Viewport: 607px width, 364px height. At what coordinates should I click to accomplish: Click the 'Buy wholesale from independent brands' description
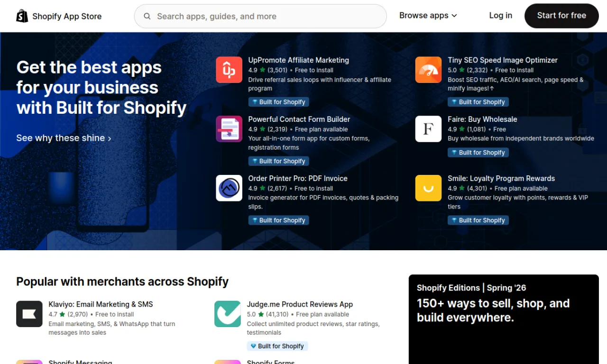[521, 138]
